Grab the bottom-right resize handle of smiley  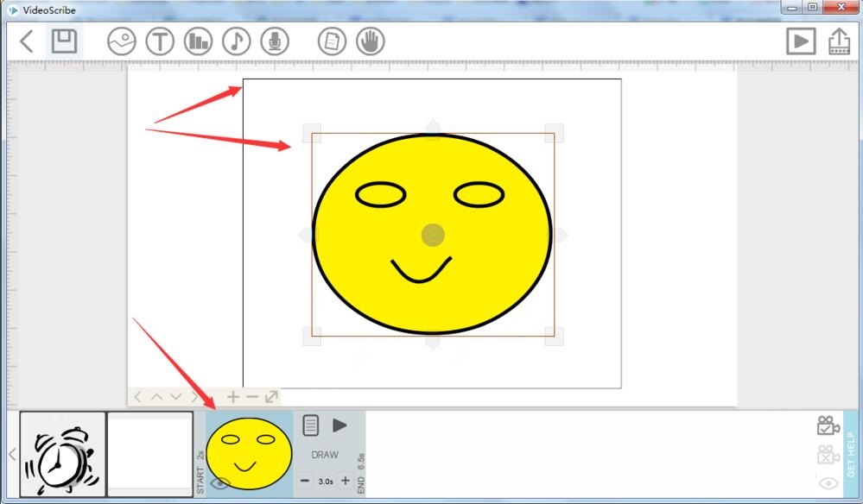(x=555, y=336)
